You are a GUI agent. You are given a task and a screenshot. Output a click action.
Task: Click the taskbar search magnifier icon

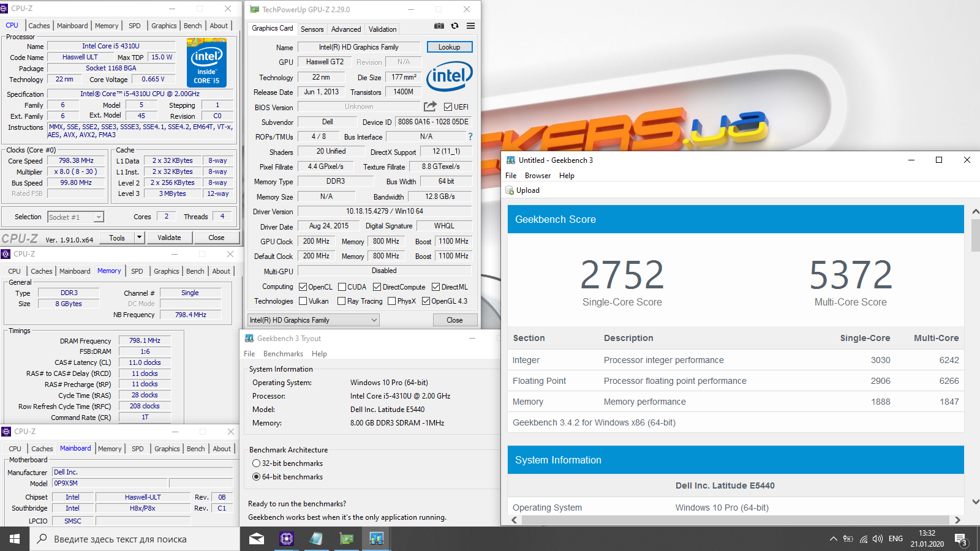(42, 539)
